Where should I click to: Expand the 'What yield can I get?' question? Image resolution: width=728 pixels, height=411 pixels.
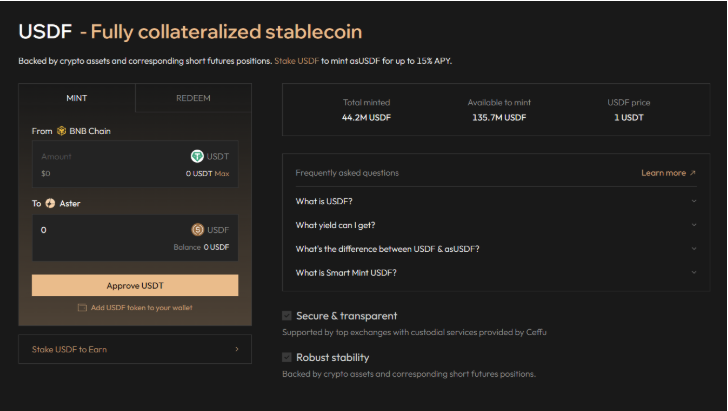point(693,225)
